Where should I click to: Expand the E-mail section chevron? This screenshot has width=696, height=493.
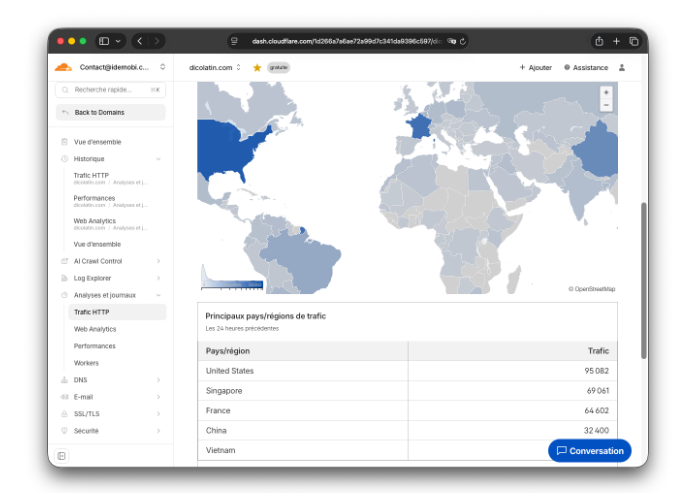pos(158,397)
